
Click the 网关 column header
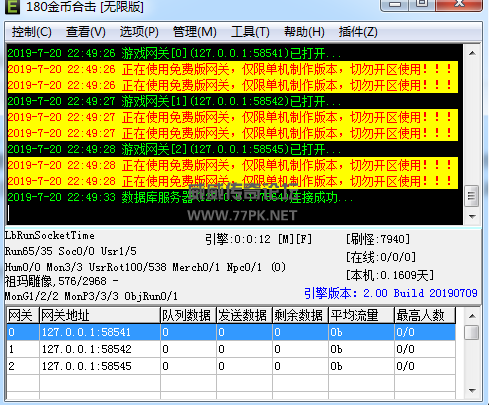point(23,315)
